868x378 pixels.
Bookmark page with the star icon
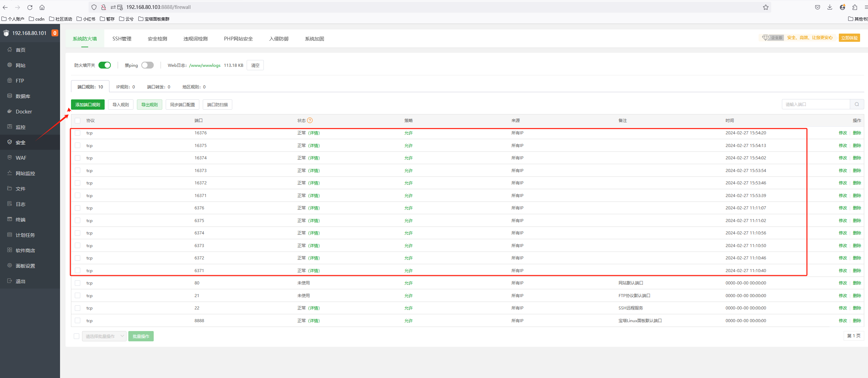pyautogui.click(x=765, y=7)
